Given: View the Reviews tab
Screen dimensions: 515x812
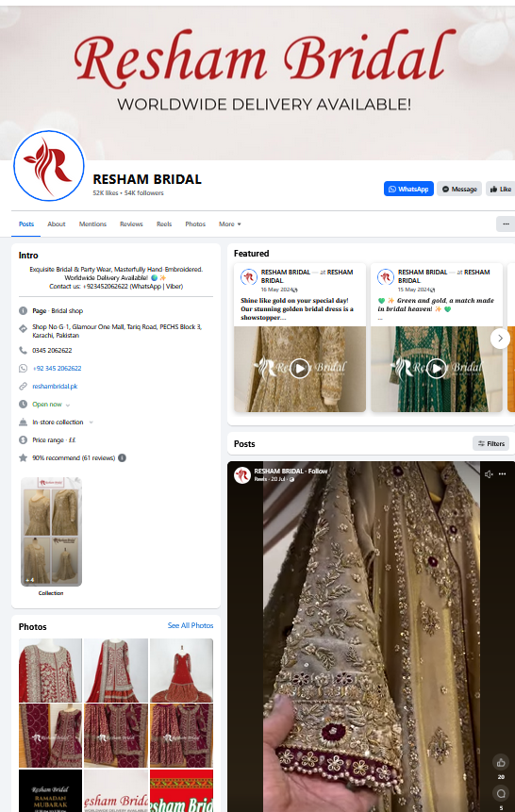Looking at the screenshot, I should (131, 224).
